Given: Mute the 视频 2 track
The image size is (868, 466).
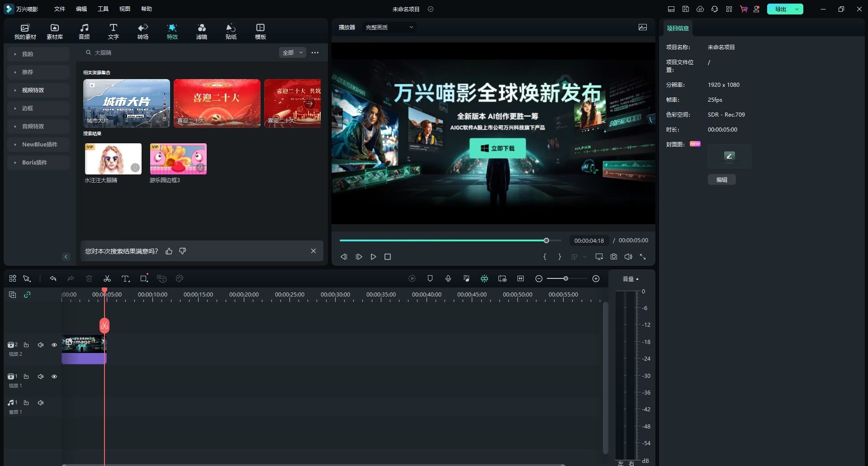Looking at the screenshot, I should (41, 345).
